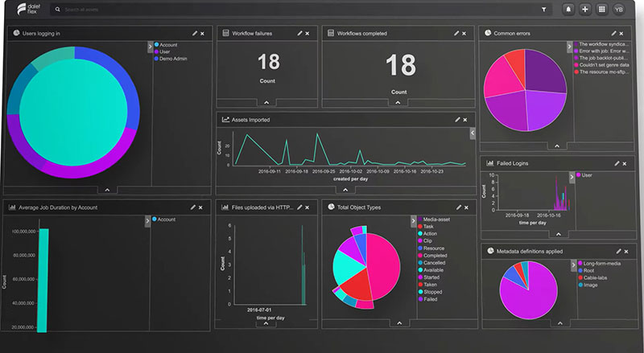Toggle User legend in Failed Logins
644x353 pixels.
click(584, 175)
